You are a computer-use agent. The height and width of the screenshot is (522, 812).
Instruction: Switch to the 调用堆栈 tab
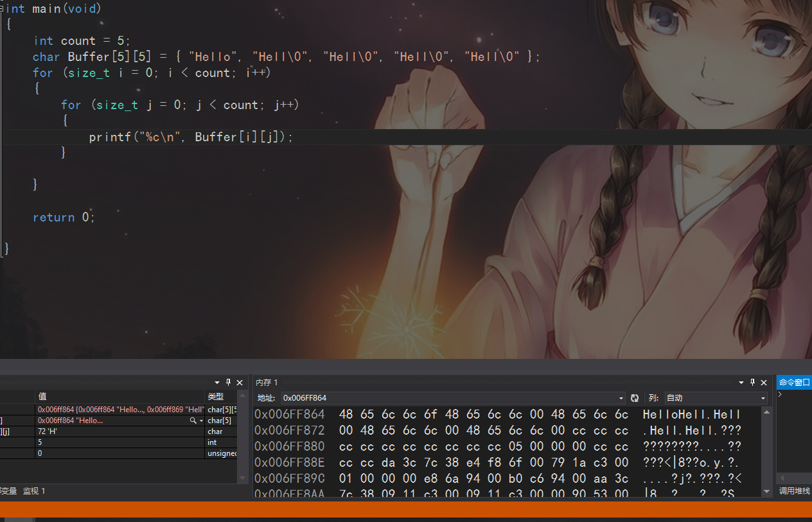795,491
